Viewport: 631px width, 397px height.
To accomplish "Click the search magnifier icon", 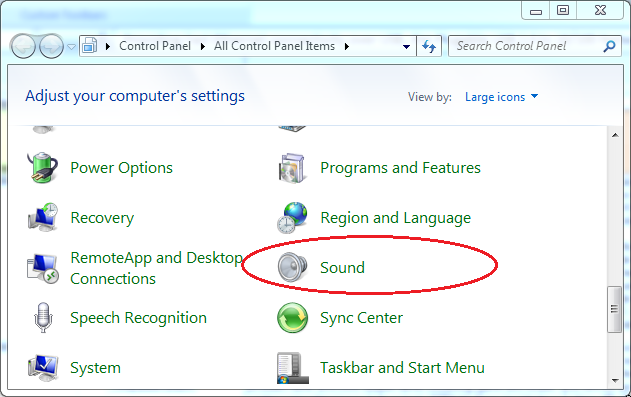I will (609, 46).
